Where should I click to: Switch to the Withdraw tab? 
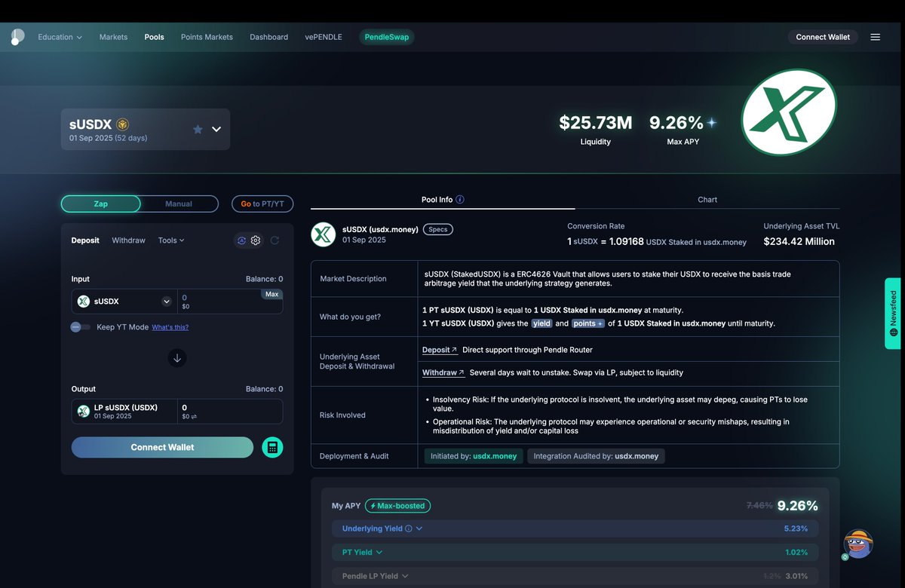pos(128,240)
